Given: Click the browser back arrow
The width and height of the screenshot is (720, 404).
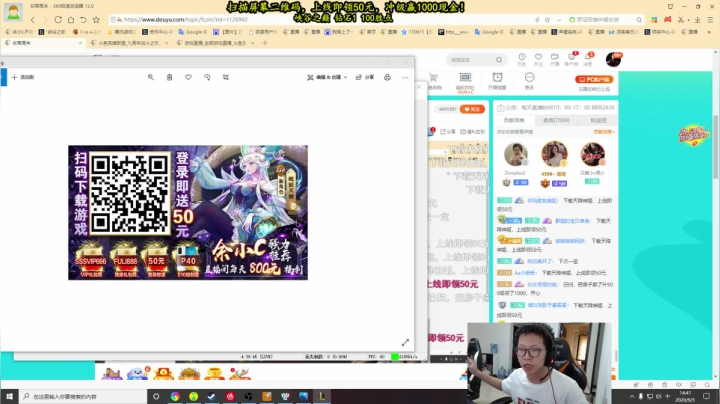Looking at the screenshot, I should click(x=33, y=20).
